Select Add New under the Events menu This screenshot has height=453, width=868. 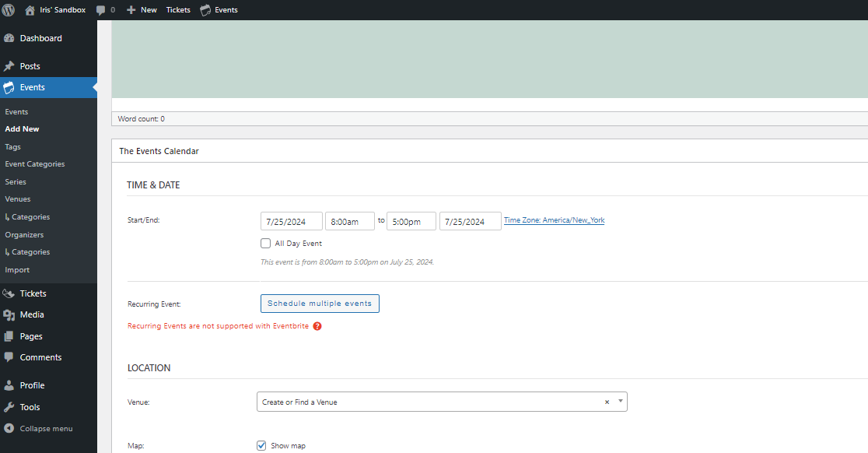click(22, 128)
